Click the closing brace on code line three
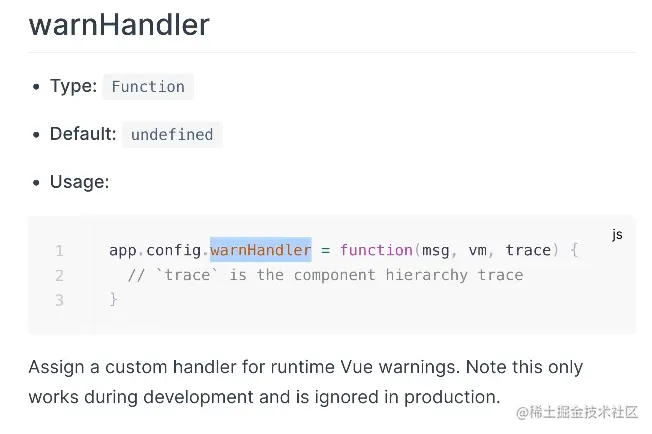652x434 pixels. click(x=113, y=299)
